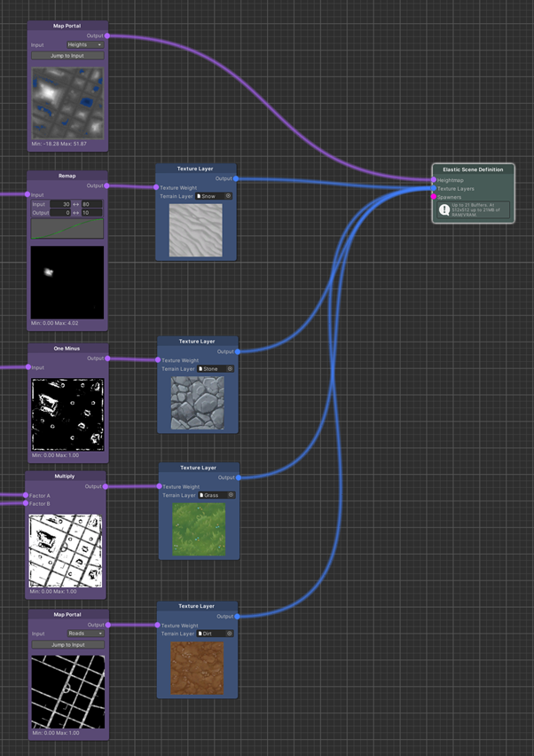534x756 pixels.
Task: Click the Dirt terrain layer object picker icon
Action: tap(230, 634)
